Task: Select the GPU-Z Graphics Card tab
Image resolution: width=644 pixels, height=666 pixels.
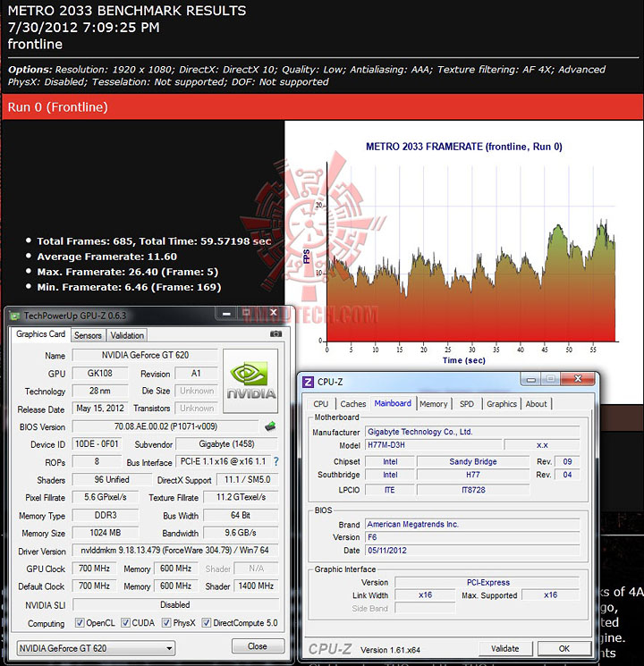Action: point(41,334)
